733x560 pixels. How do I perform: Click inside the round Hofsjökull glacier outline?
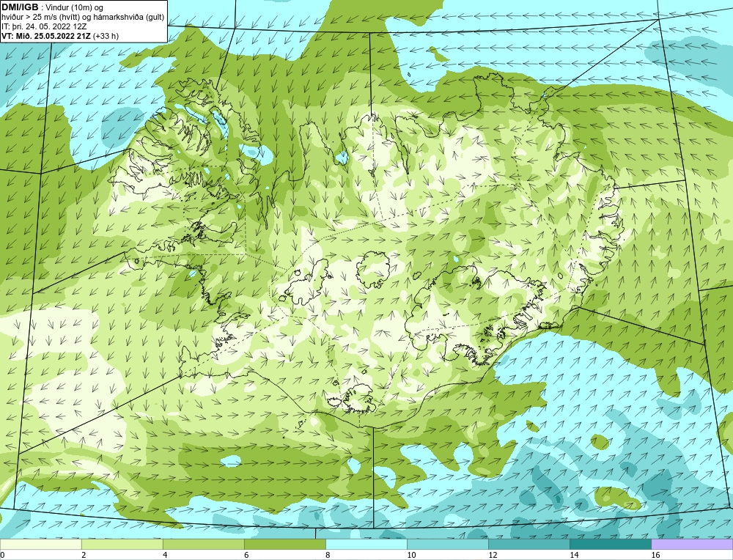pyautogui.click(x=373, y=270)
